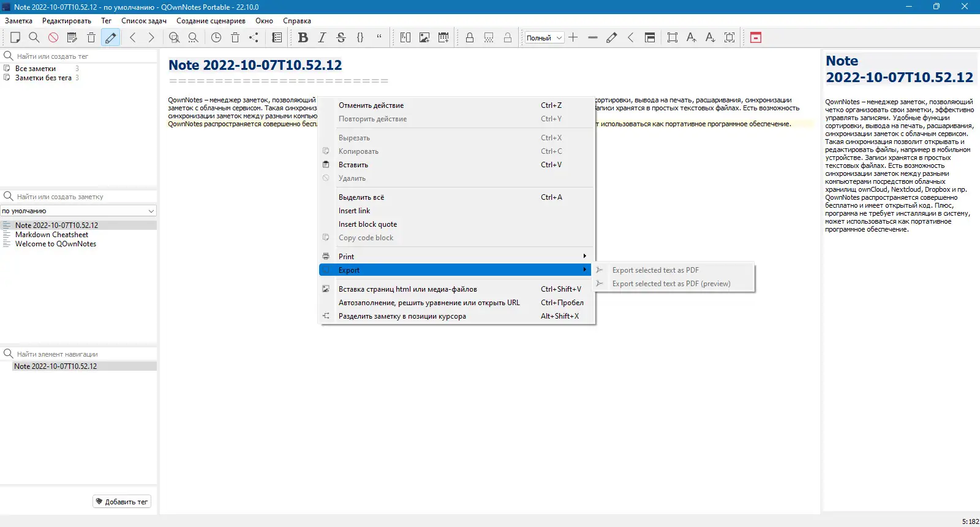
Task: Click the share note icon
Action: pyautogui.click(x=254, y=37)
